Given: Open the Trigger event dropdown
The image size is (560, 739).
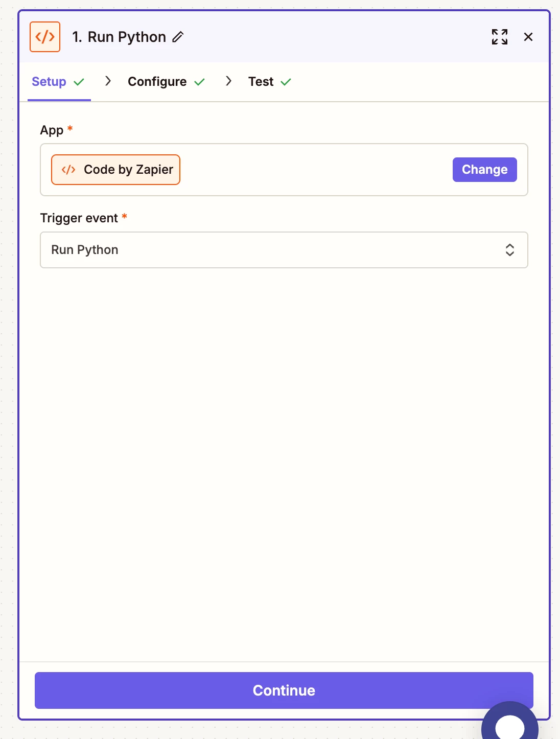Looking at the screenshot, I should (x=284, y=250).
